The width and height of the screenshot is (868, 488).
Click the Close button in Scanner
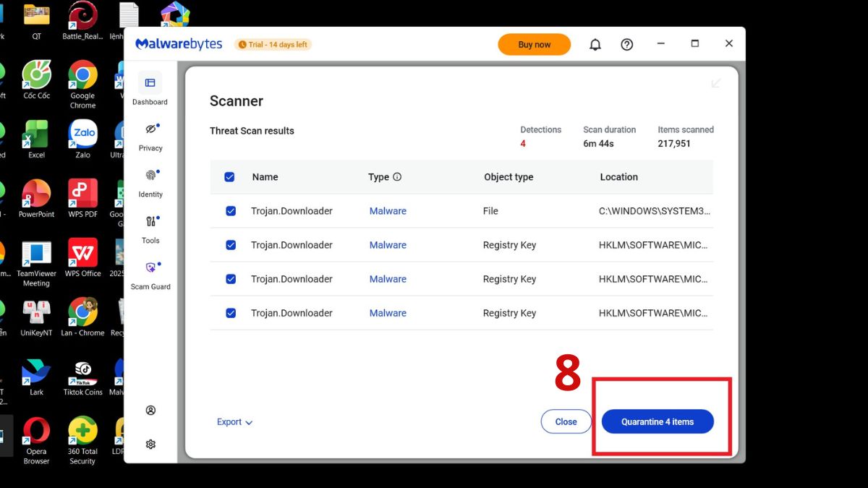tap(566, 422)
